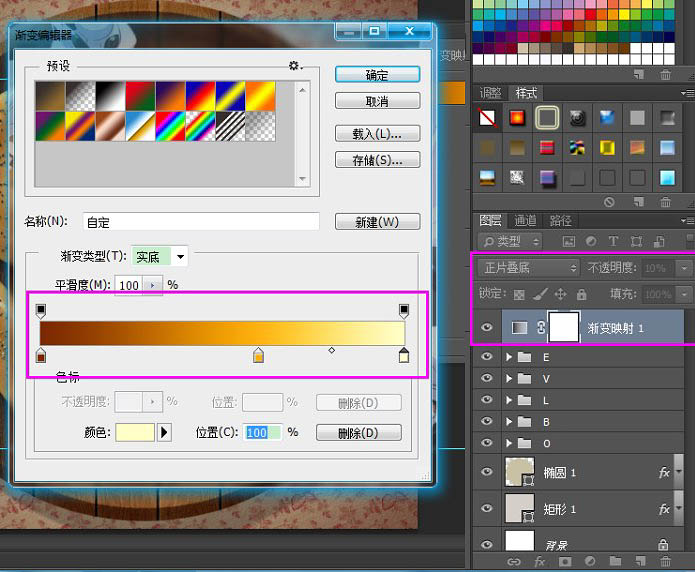Expand group O
695x572 pixels.
(x=509, y=443)
